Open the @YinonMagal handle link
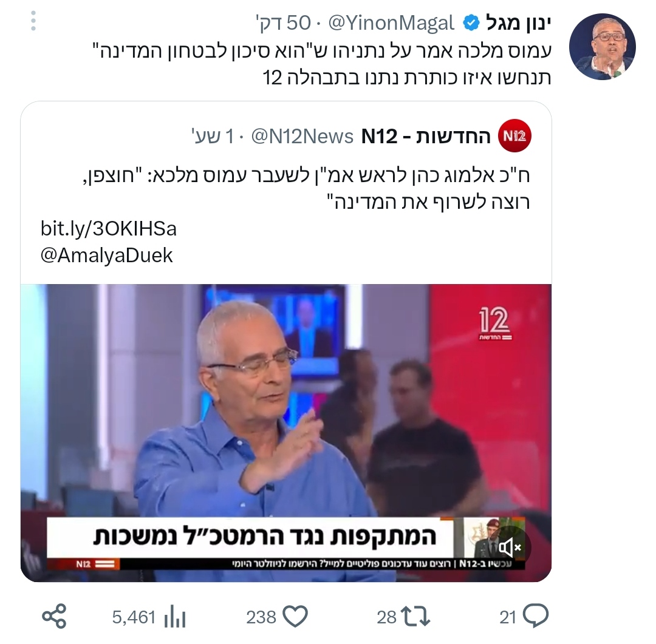 pos(391,23)
